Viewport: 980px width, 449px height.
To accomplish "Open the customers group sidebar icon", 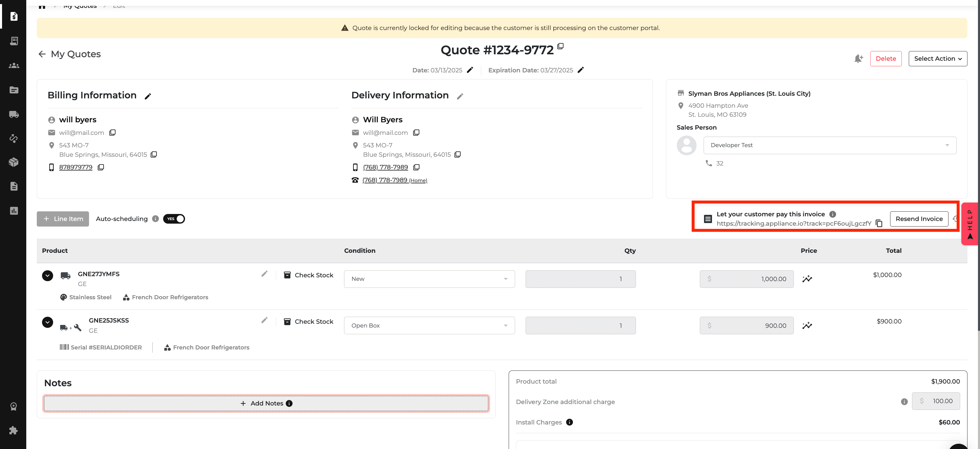I will (14, 65).
